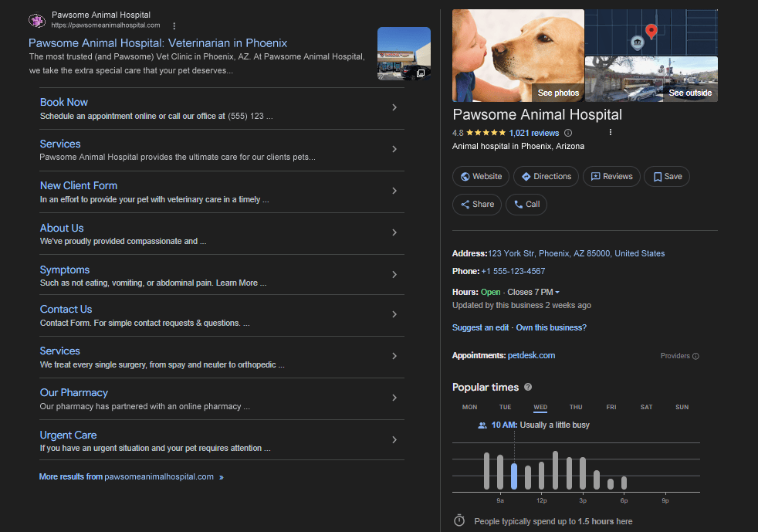Select the THU tab in Popular times

click(x=576, y=407)
